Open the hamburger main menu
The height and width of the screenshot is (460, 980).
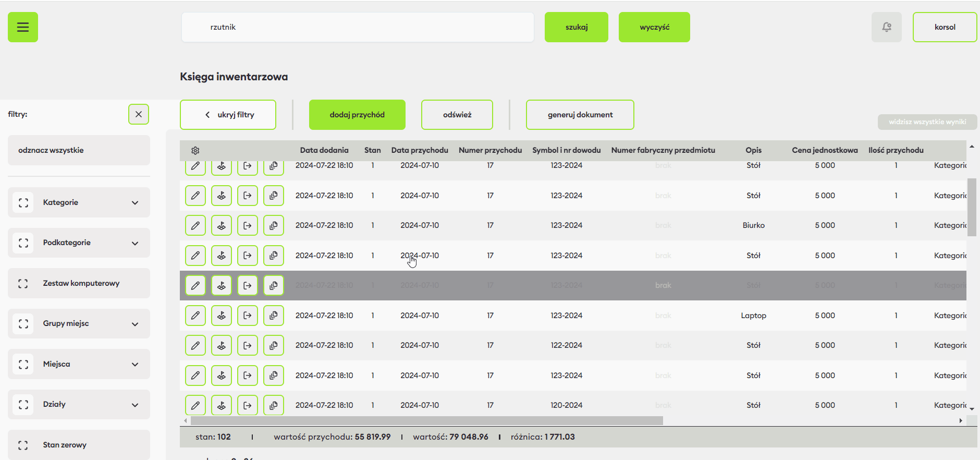(x=23, y=27)
